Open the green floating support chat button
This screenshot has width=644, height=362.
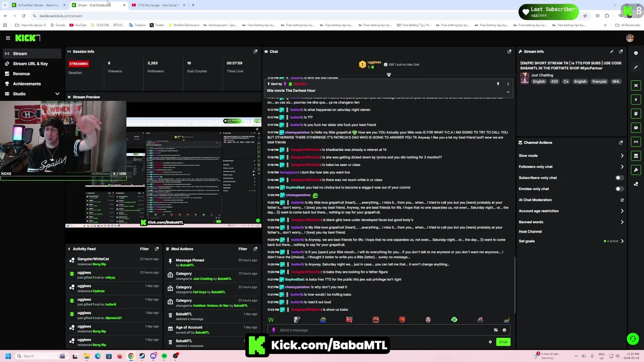[x=632, y=339]
